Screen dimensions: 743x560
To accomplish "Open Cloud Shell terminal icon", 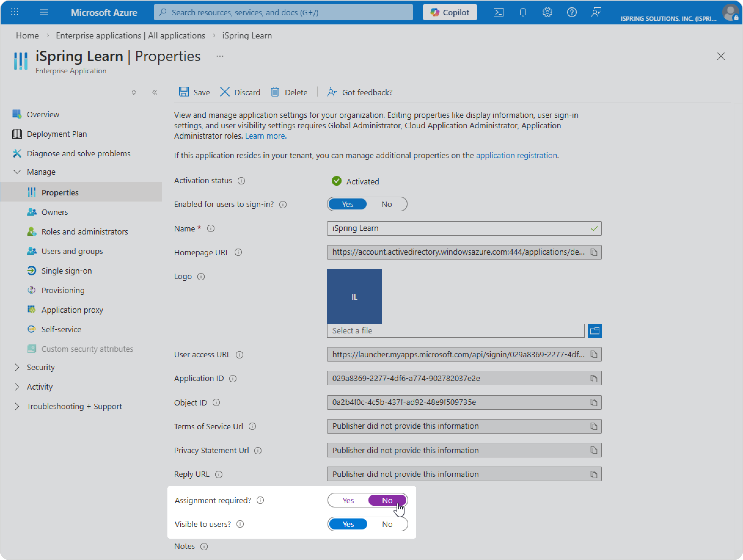I will click(498, 13).
